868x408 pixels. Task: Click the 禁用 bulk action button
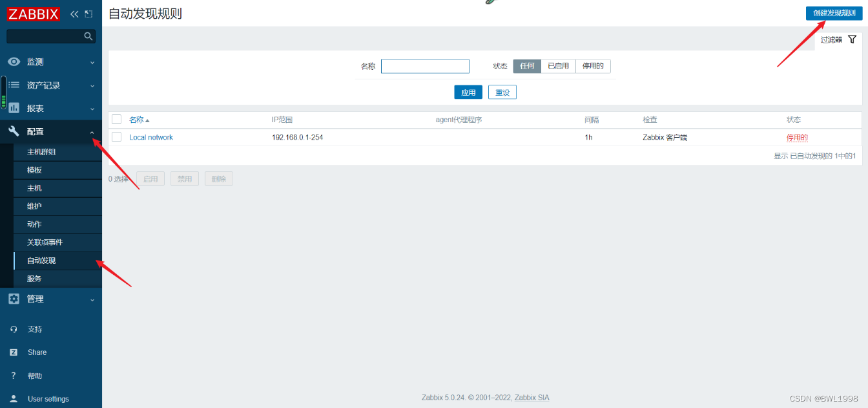coord(185,178)
